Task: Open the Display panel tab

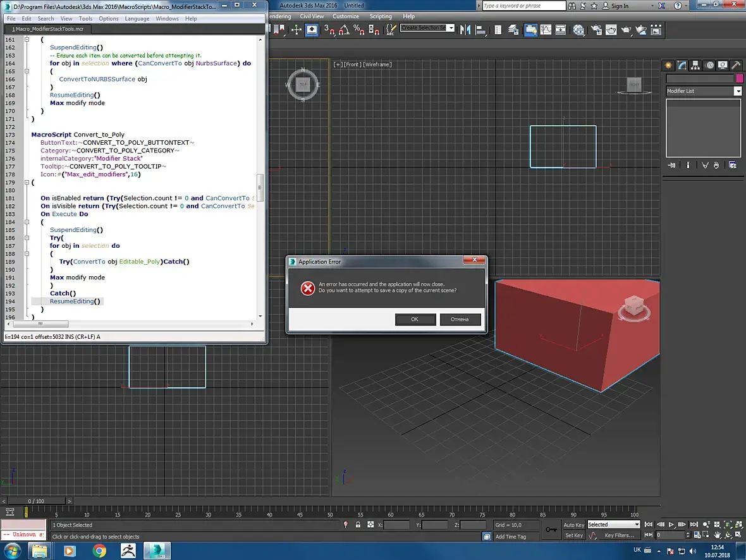Action: point(723,65)
